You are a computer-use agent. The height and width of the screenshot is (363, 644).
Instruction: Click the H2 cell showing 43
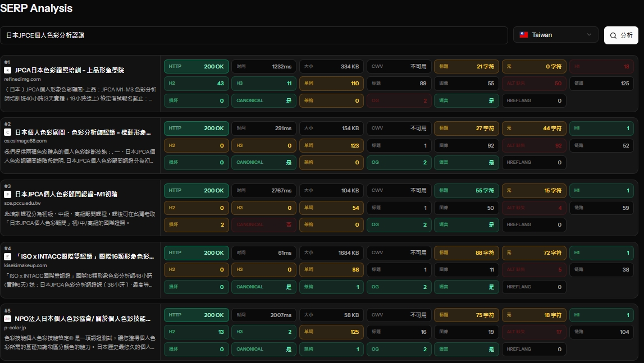coord(197,84)
